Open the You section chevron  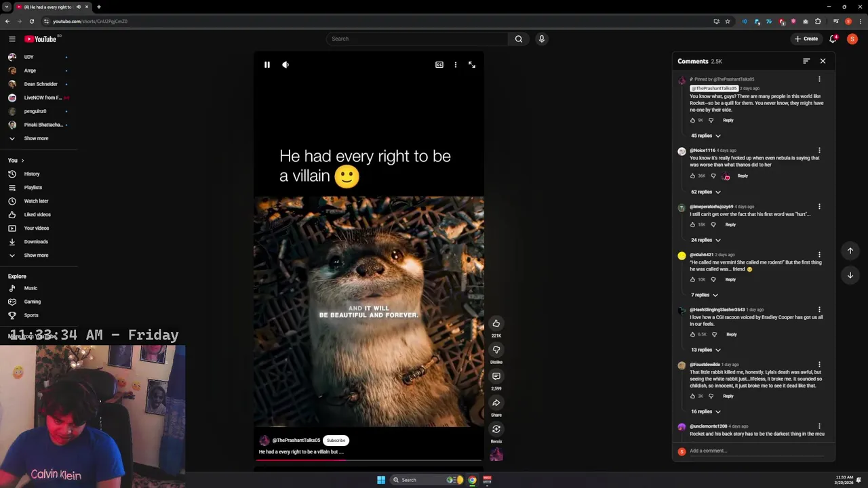[22, 161]
